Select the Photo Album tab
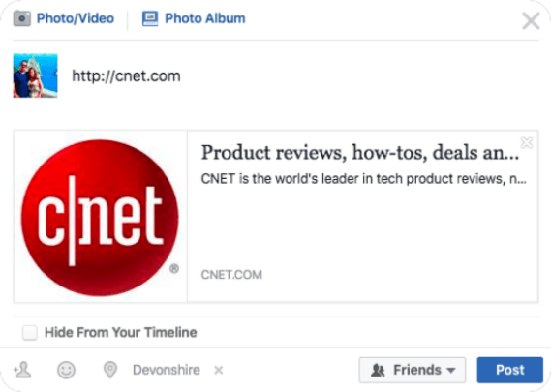551x392 pixels. (x=194, y=18)
